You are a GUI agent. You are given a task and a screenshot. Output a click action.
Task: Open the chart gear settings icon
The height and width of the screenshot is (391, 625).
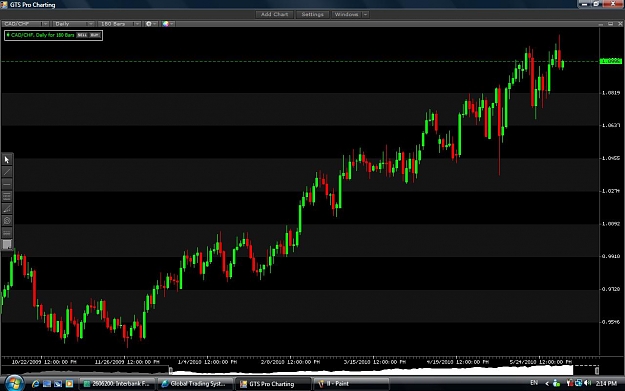click(149, 24)
